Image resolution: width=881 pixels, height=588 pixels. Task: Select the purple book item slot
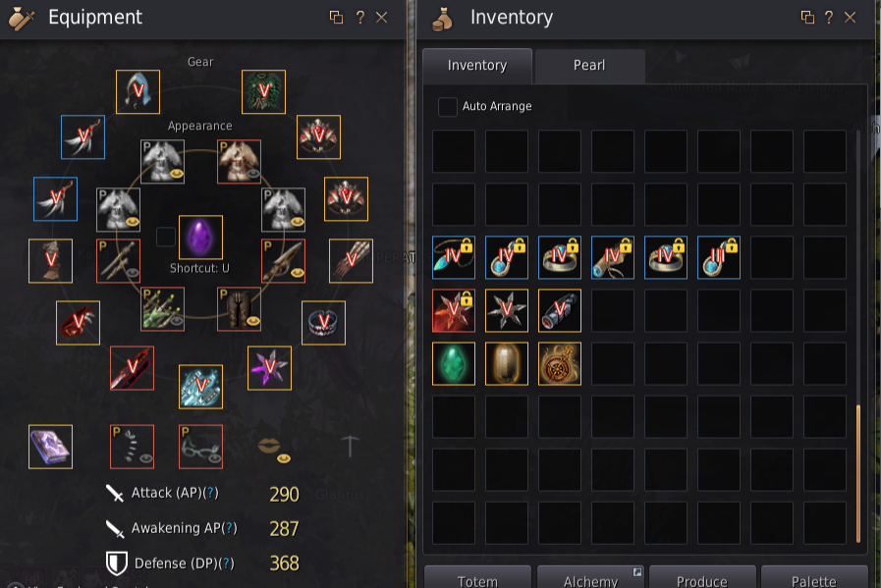(50, 447)
